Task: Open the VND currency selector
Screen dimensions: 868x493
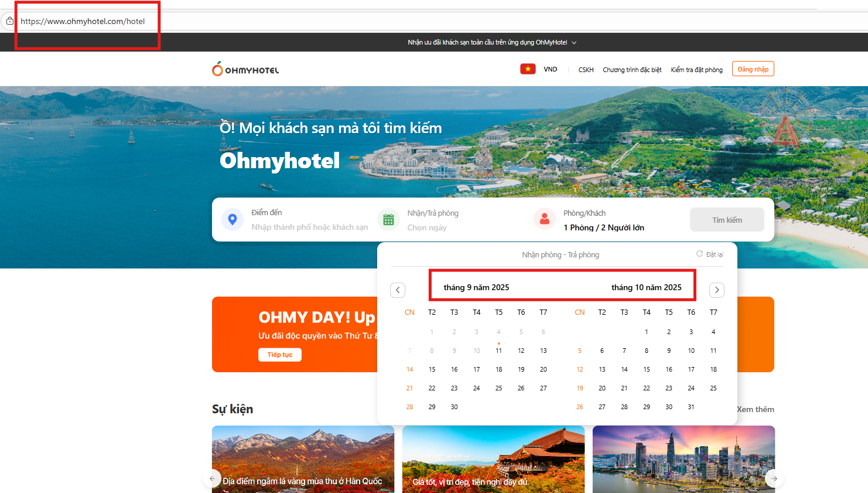Action: pos(551,69)
